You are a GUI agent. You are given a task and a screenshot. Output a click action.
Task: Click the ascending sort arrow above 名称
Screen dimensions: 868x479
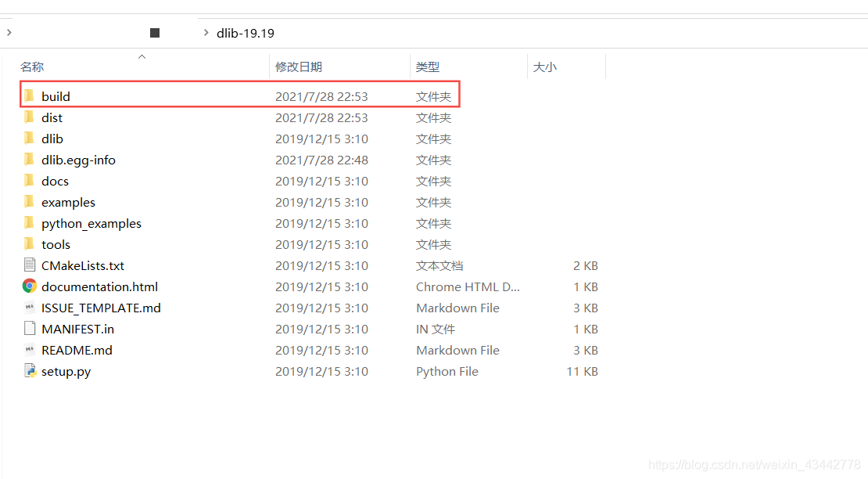tap(142, 56)
